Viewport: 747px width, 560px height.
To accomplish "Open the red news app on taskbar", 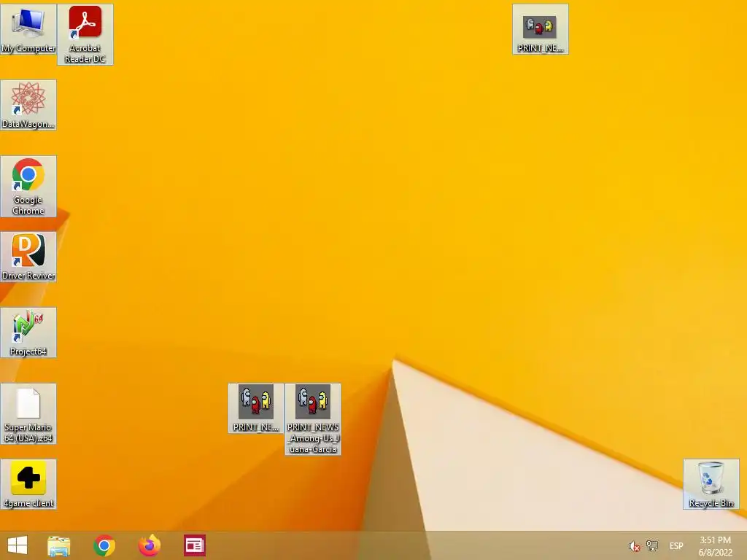I will coord(195,545).
